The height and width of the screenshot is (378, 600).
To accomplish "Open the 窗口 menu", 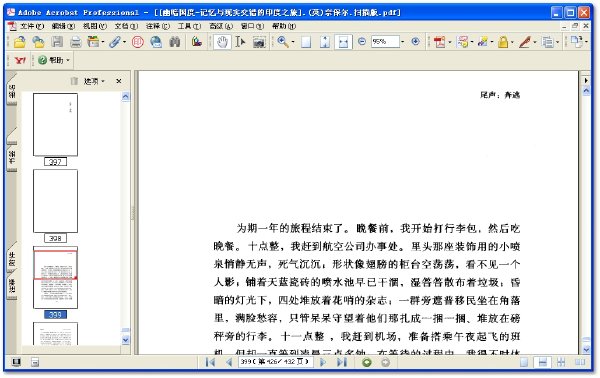I will point(252,26).
